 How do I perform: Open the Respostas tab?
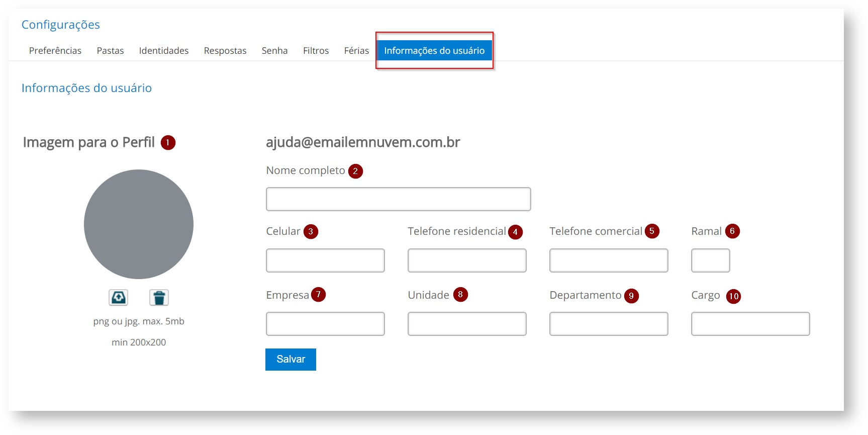tap(225, 51)
